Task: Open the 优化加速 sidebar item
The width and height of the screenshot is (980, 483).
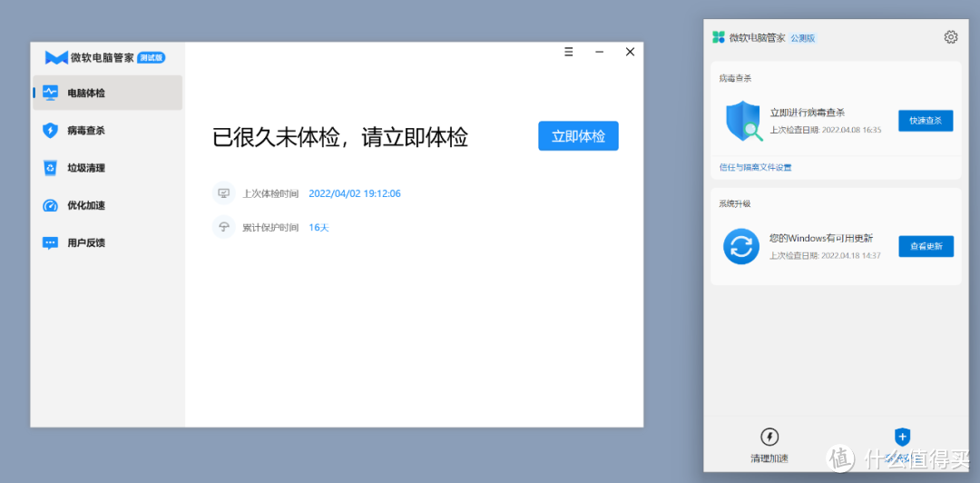Action: (107, 205)
